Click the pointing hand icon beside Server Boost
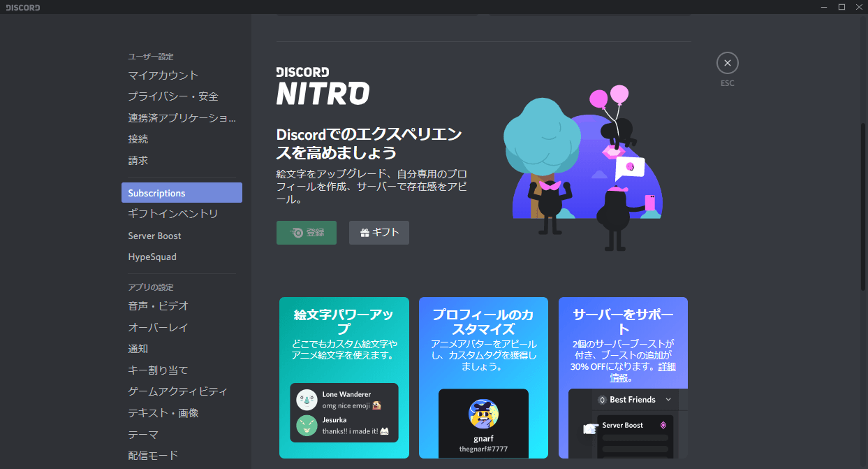This screenshot has width=868, height=469. click(591, 428)
